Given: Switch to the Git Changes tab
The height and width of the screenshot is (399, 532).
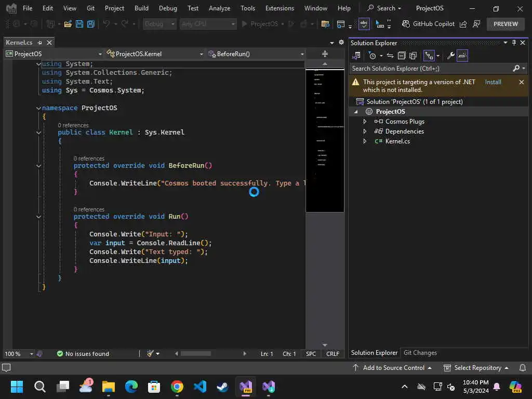Looking at the screenshot, I should [420, 353].
